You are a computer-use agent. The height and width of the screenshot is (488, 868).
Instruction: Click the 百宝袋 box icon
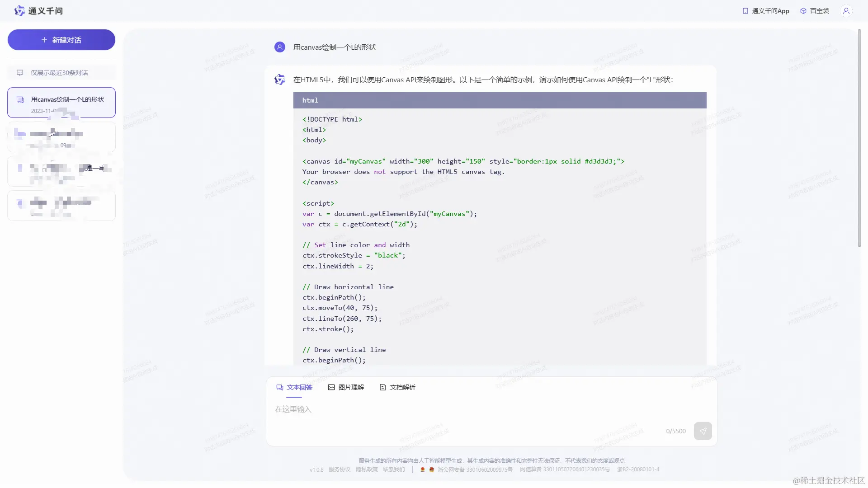(x=803, y=11)
